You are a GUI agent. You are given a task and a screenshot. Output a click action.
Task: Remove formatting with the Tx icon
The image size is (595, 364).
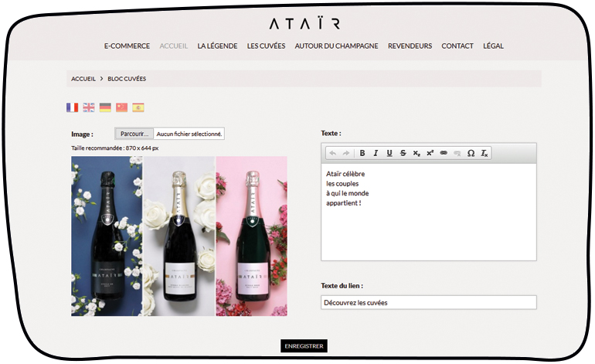tap(484, 153)
